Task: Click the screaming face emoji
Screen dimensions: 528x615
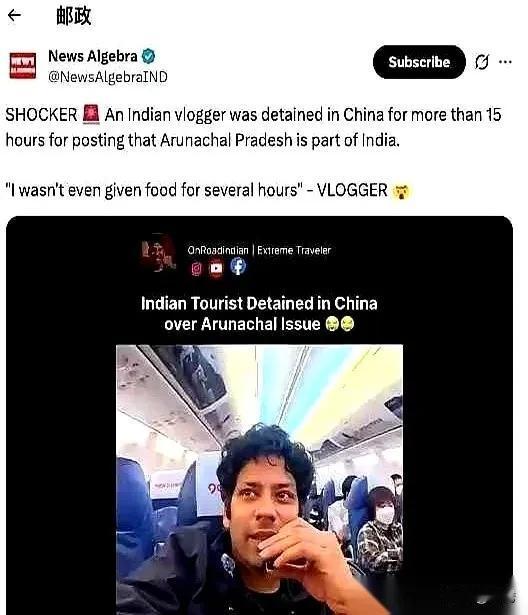Action: 401,191
